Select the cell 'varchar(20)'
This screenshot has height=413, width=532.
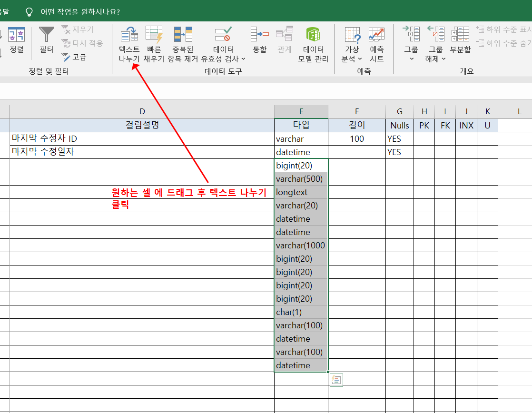click(x=301, y=206)
